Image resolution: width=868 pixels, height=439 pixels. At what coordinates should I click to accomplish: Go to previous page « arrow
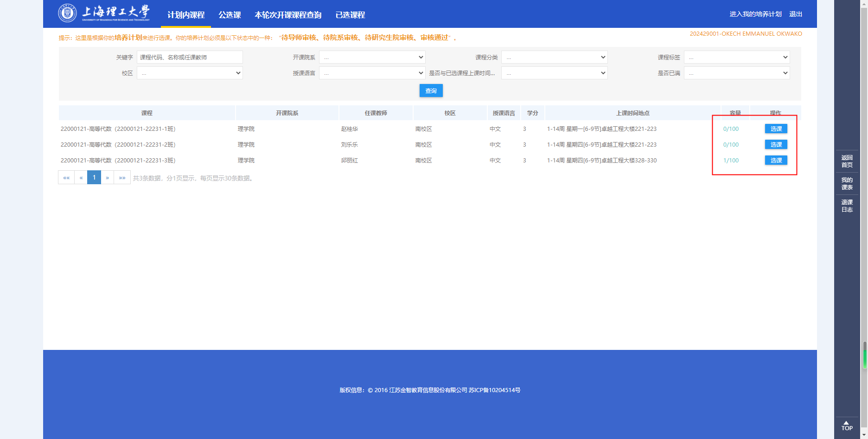pos(81,178)
